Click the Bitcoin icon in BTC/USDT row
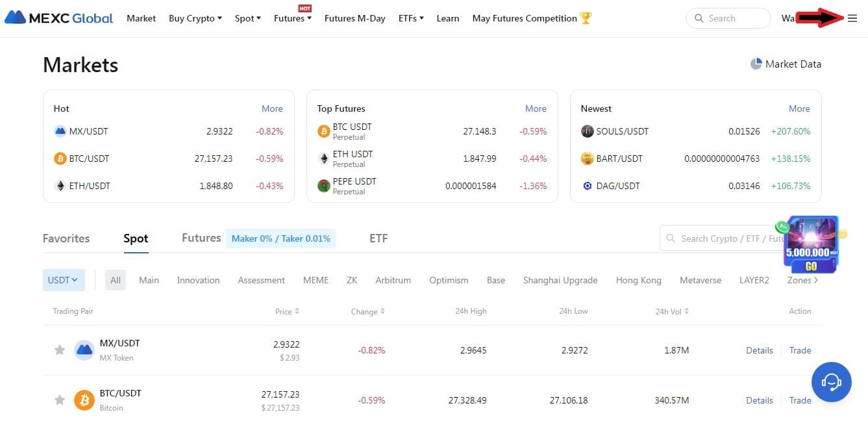Screen dimensions: 868x423 [x=84, y=400]
